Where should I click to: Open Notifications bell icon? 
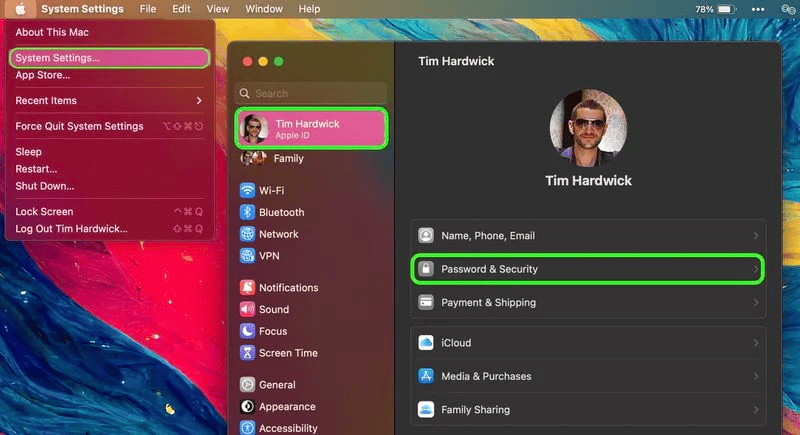pyautogui.click(x=247, y=288)
